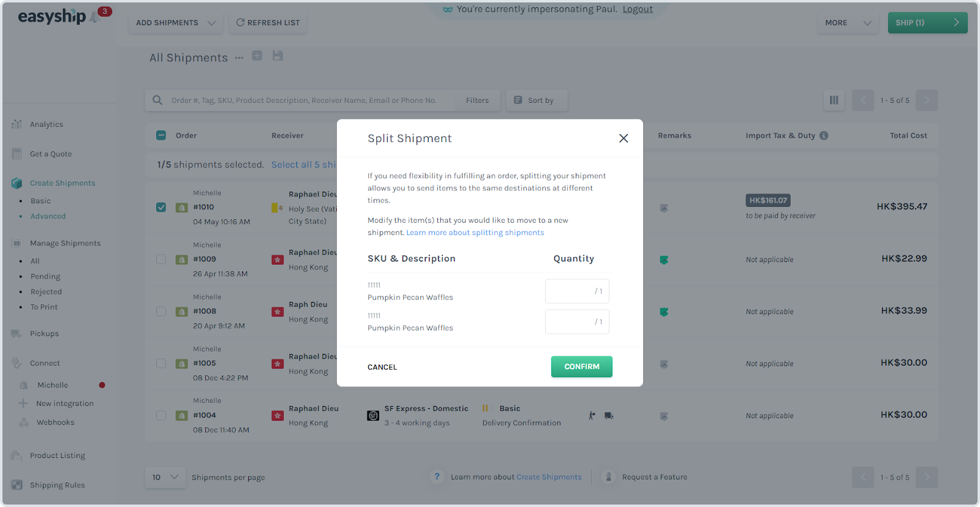Open the Michelle store connection
Screen dimensions: 980x507
pos(53,385)
